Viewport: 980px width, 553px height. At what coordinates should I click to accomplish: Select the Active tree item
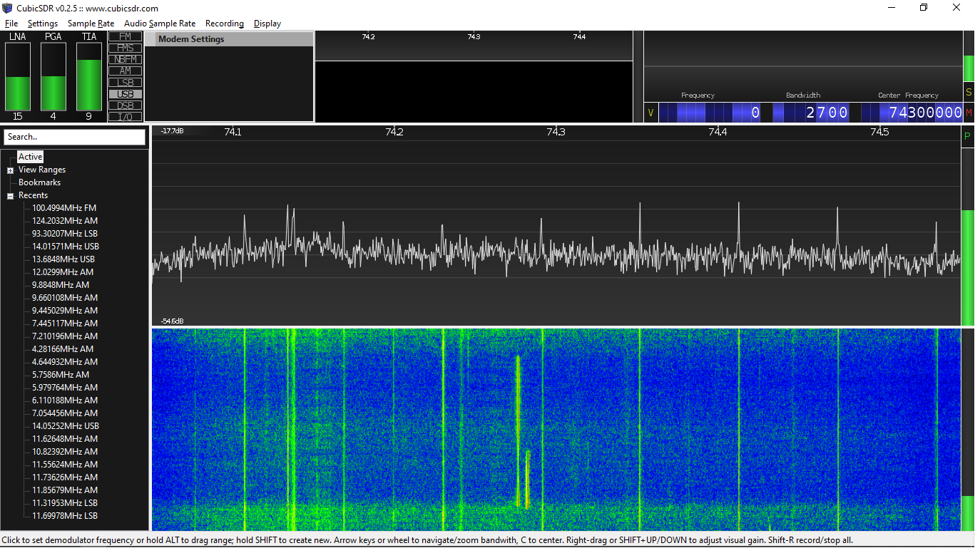coord(31,157)
